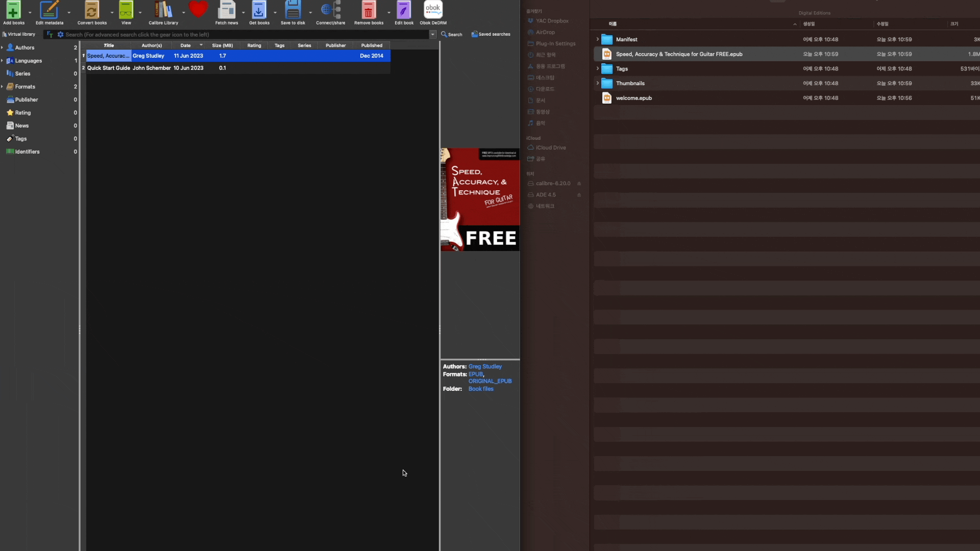
Task: Sort by the Published column header
Action: click(372, 45)
